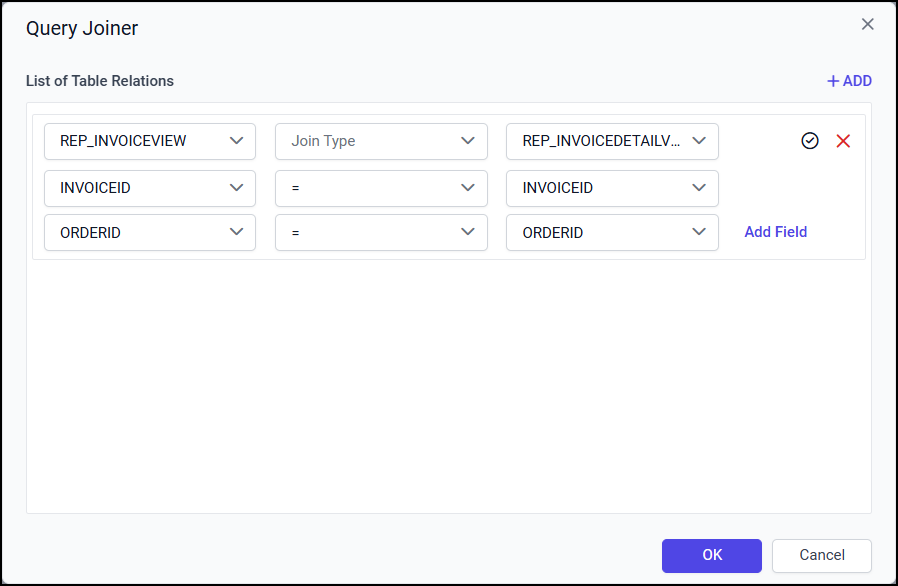
Task: Open the REP_INVOICEDETAILV... table dropdown
Action: [x=612, y=141]
